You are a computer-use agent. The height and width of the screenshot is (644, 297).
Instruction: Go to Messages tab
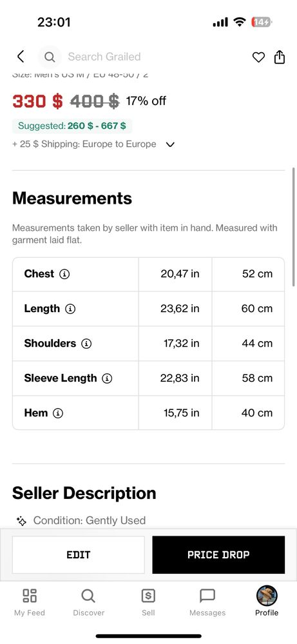tap(207, 601)
